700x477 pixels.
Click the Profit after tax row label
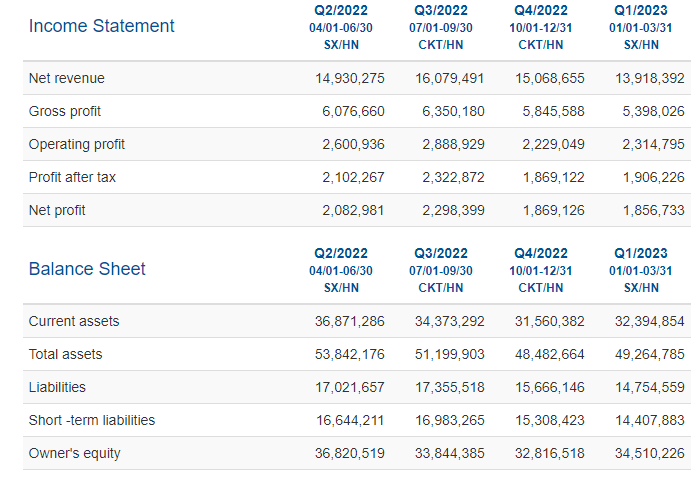(72, 177)
